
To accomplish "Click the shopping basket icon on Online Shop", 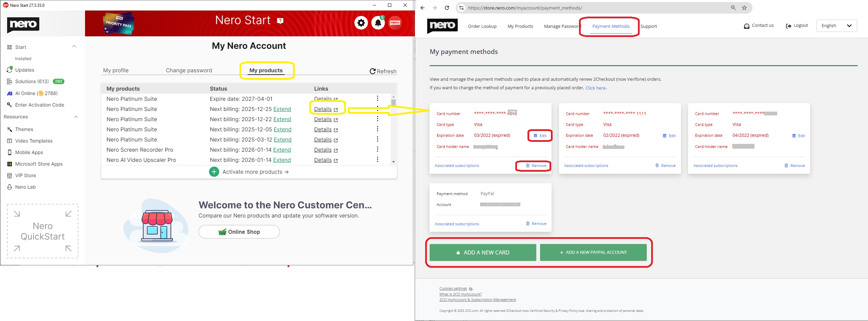I will coord(222,232).
